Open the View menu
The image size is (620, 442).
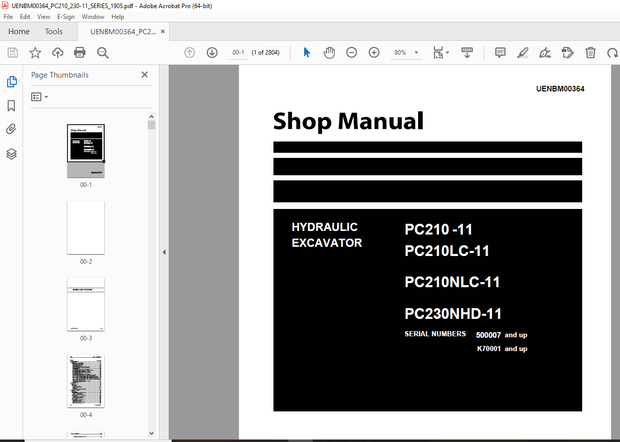43,17
